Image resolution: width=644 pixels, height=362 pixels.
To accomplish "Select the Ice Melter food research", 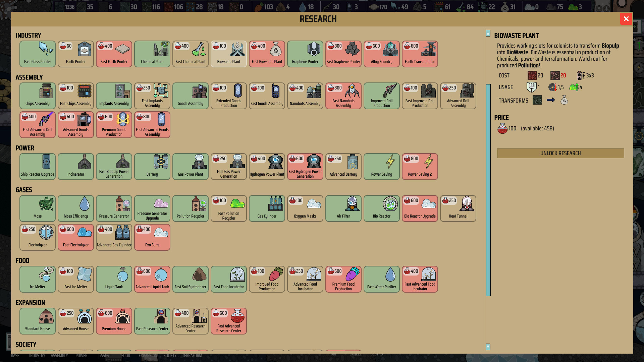I will click(37, 279).
